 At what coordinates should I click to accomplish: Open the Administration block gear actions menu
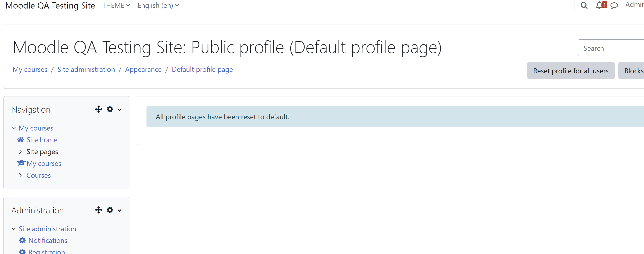point(110,210)
